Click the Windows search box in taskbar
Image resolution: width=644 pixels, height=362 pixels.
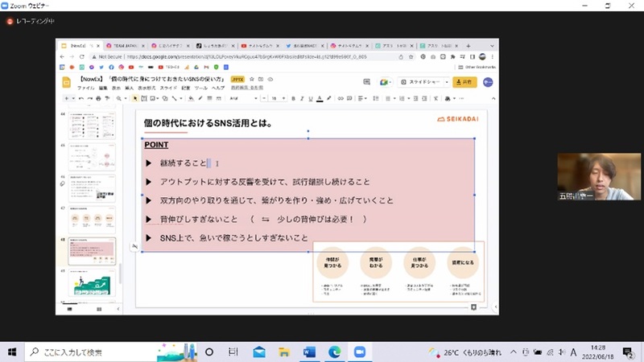tap(111, 352)
